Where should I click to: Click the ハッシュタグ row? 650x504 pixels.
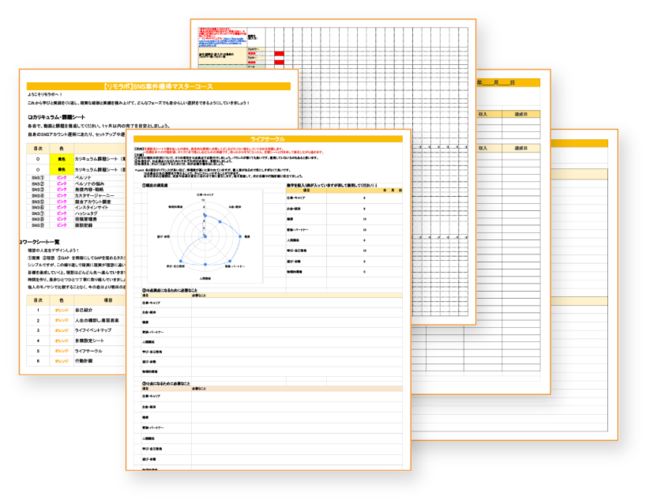(x=86, y=213)
